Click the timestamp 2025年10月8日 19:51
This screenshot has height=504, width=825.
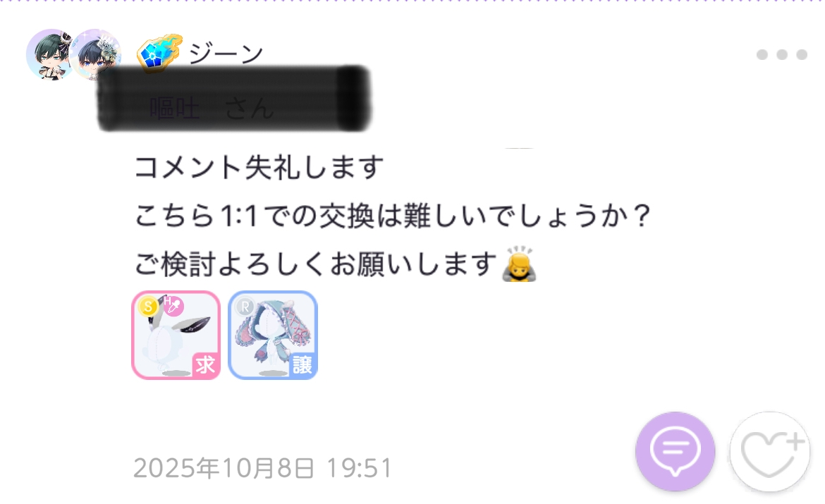point(262,468)
